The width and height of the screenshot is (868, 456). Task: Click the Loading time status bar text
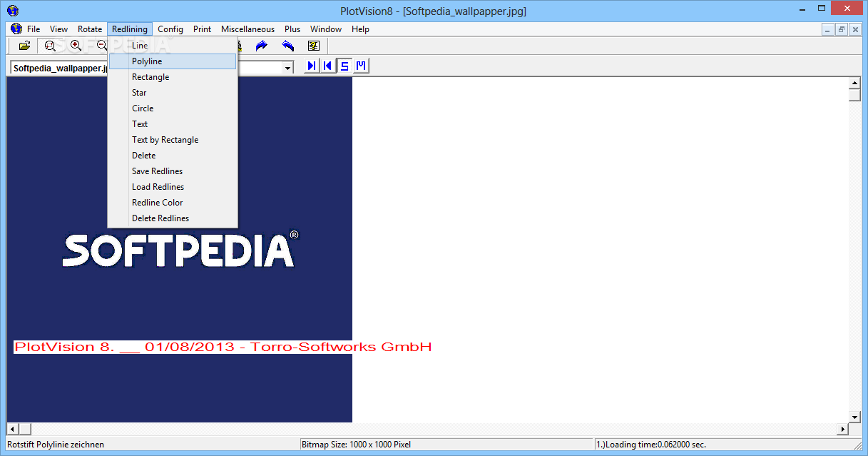click(651, 445)
